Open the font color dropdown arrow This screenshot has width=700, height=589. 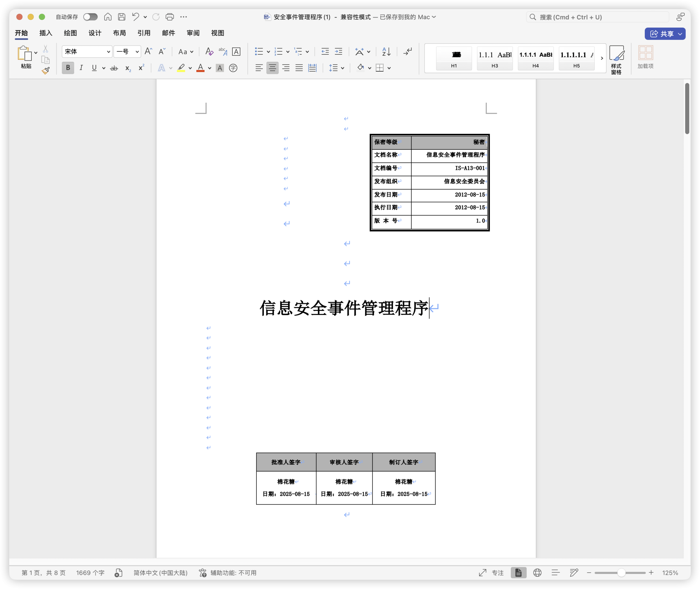pyautogui.click(x=209, y=68)
